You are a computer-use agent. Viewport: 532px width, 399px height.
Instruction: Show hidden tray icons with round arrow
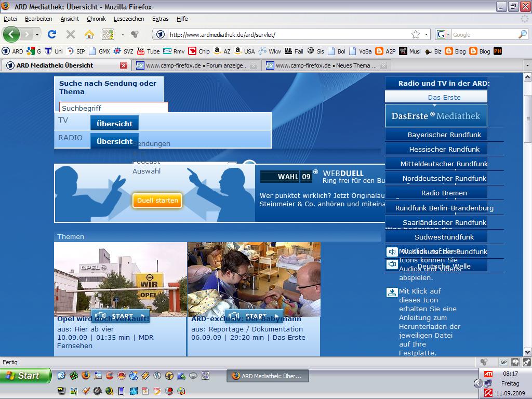click(x=478, y=383)
